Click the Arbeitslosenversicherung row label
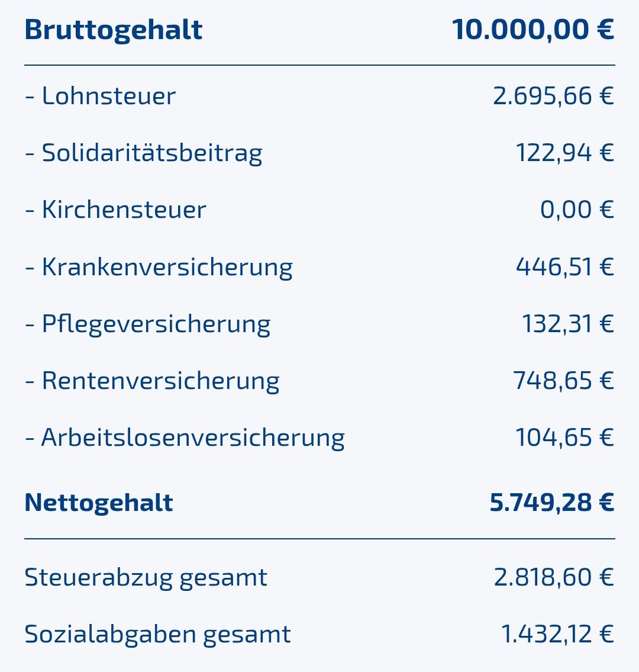Viewport: 639px width, 672px height. coord(185,438)
